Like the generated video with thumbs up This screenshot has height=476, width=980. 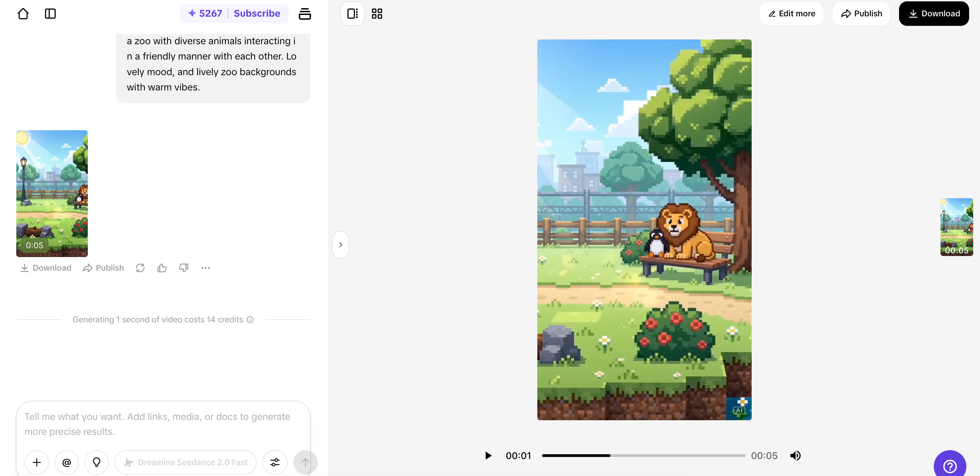tap(162, 268)
